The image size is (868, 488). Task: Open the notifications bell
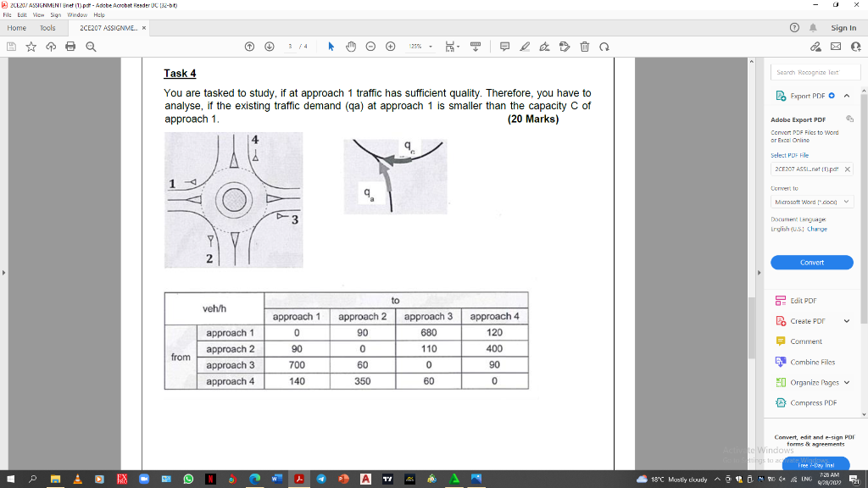click(813, 28)
